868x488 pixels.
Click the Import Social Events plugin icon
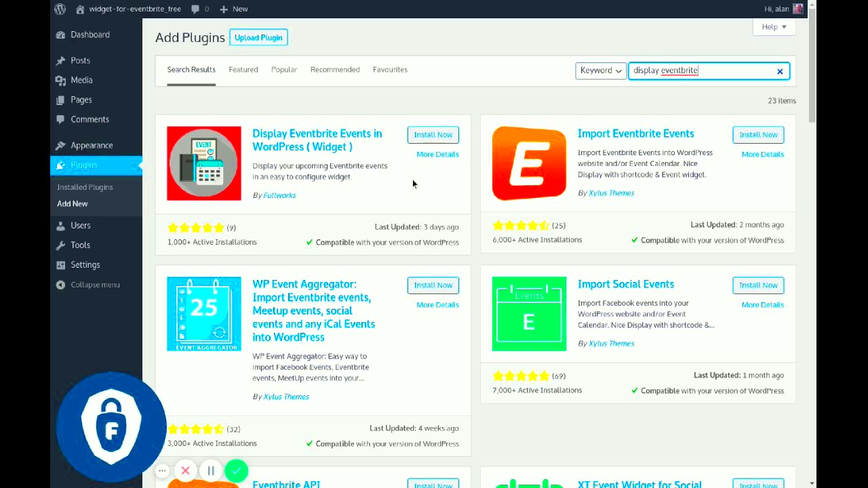[529, 314]
